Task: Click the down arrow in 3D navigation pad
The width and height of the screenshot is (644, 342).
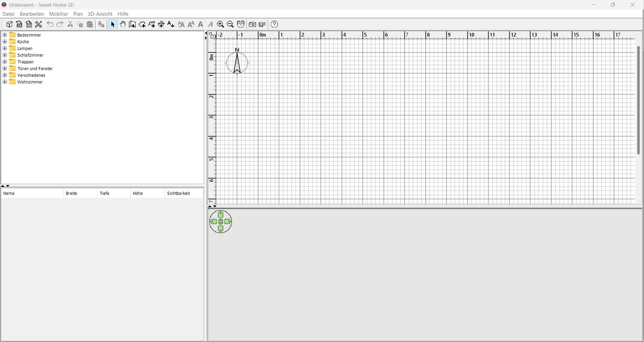Action: [221, 229]
